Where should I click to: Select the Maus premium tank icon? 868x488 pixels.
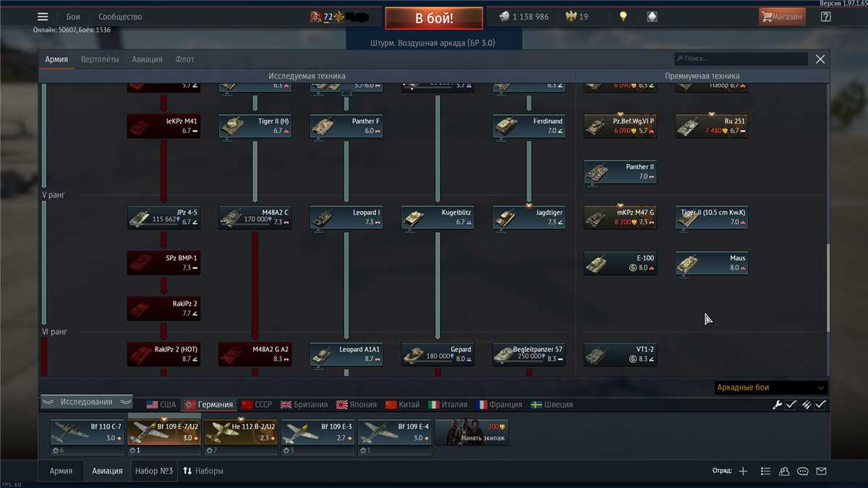pyautogui.click(x=712, y=263)
